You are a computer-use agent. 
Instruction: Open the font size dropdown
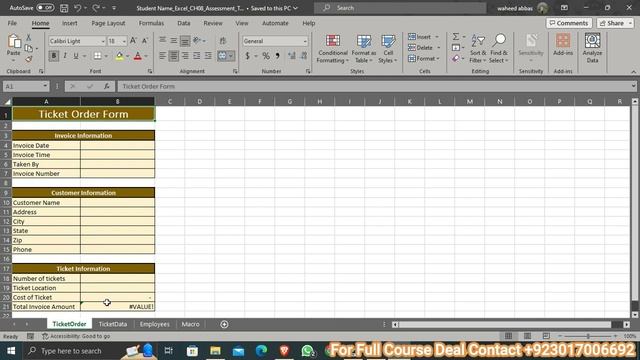pos(124,41)
